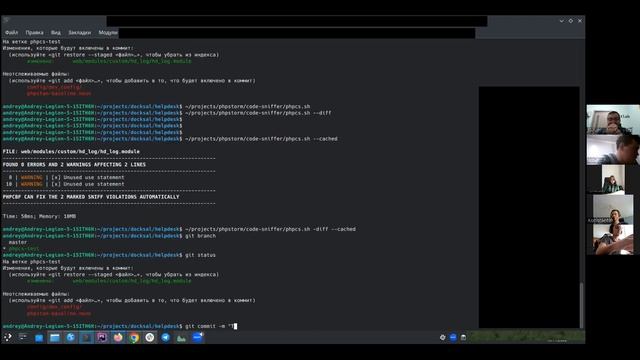Select the bottom participant video thumbnail
This screenshot has height=360, width=640.
(x=613, y=239)
